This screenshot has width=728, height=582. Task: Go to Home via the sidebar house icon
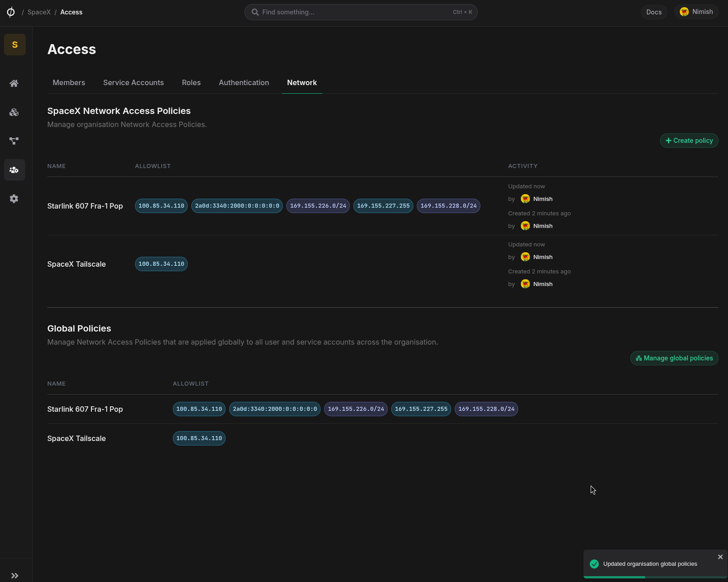click(14, 83)
